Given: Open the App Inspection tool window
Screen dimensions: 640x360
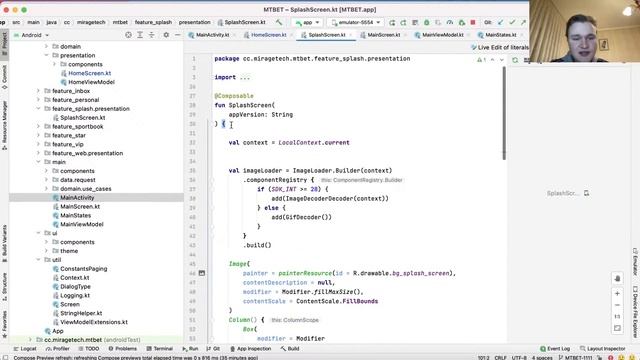Looking at the screenshot, I should click(x=251, y=349).
